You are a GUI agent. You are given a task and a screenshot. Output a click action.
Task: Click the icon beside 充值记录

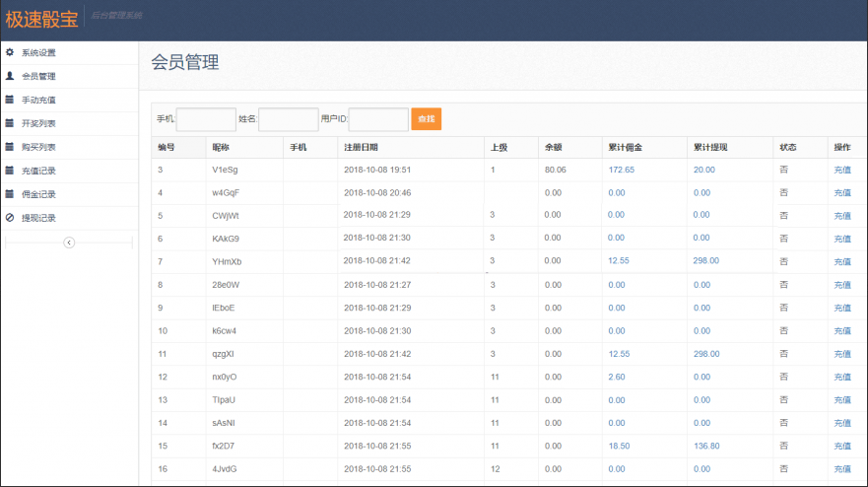(10, 171)
